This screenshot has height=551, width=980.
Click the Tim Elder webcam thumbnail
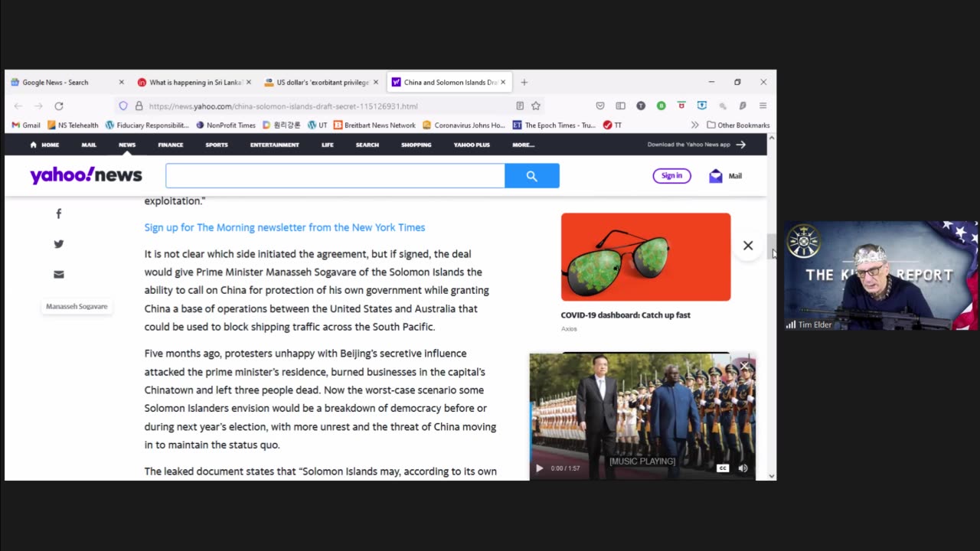pos(880,275)
